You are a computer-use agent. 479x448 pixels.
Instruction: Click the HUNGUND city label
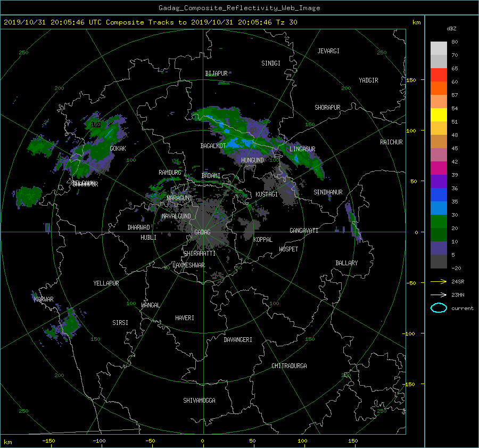pos(252,160)
